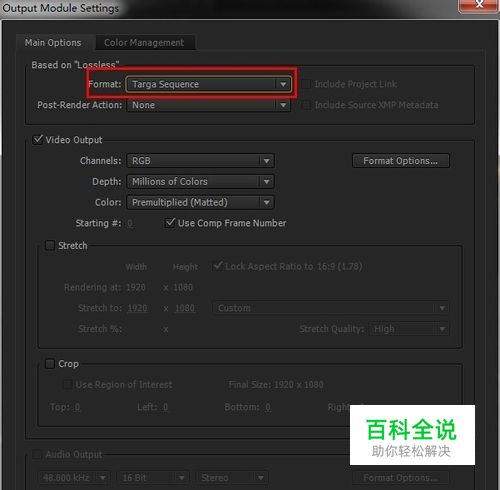
Task: Click the Rendering at: 1920 text
Action: [105, 287]
